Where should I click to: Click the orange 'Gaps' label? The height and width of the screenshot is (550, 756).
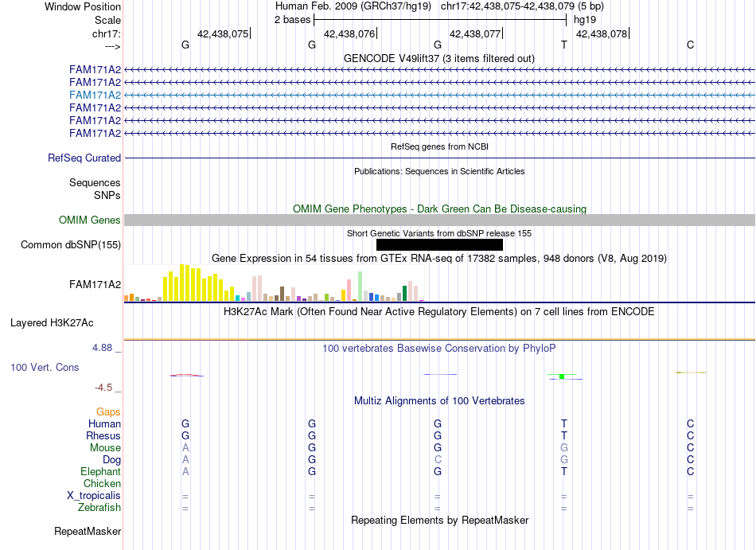[108, 412]
